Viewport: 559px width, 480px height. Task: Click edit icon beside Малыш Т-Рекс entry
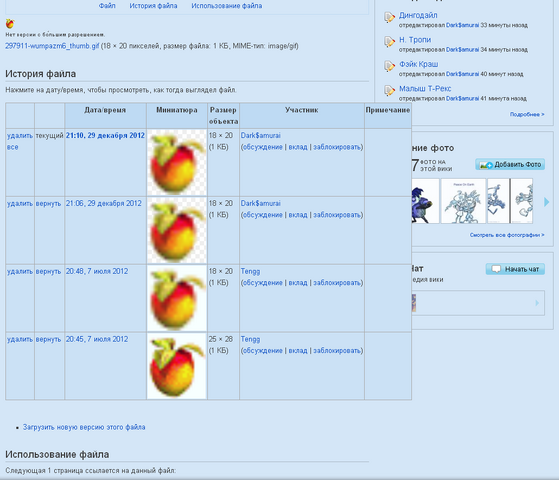coord(389,90)
